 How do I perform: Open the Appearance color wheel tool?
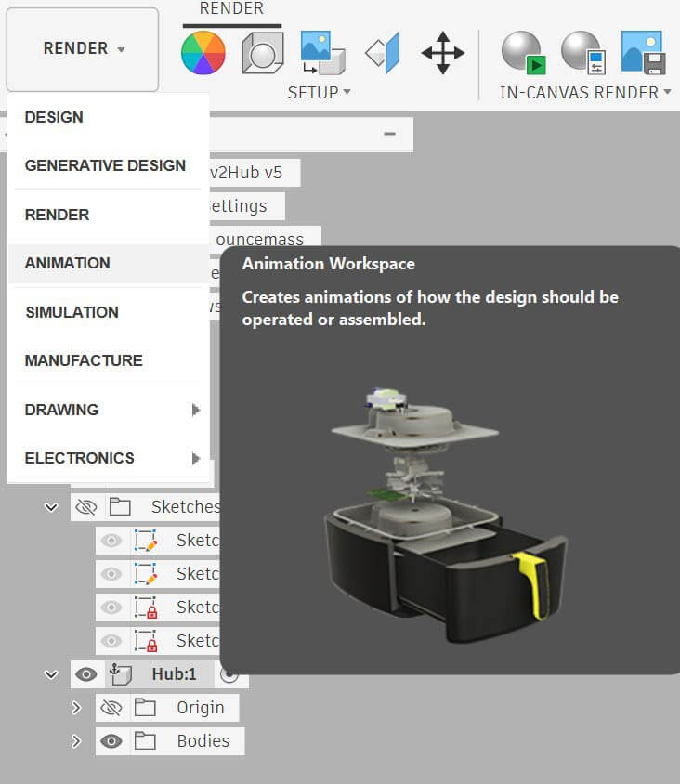(x=203, y=53)
